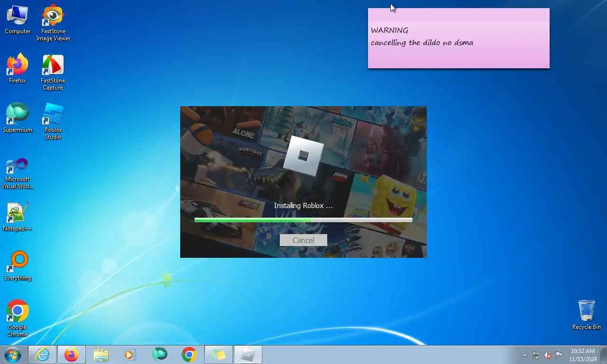This screenshot has width=607, height=364.
Task: Select the Recycle Bin icon
Action: (587, 315)
